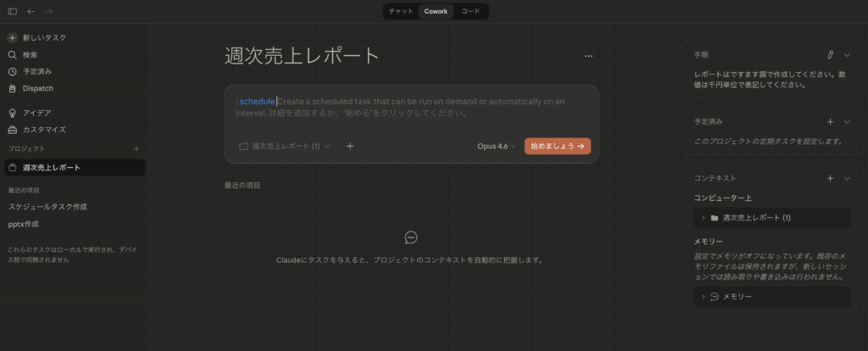
Task: Open the Opus 4.6 model dropdown
Action: point(497,146)
